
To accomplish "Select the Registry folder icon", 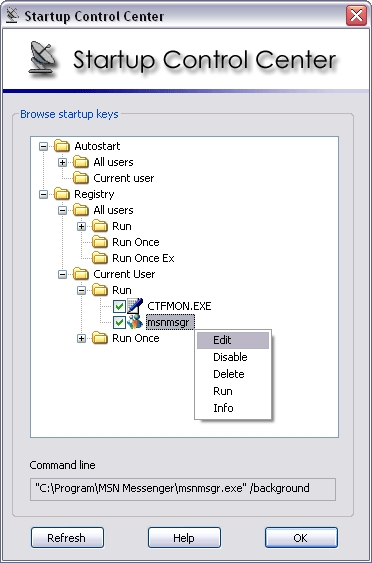I will 62,194.
